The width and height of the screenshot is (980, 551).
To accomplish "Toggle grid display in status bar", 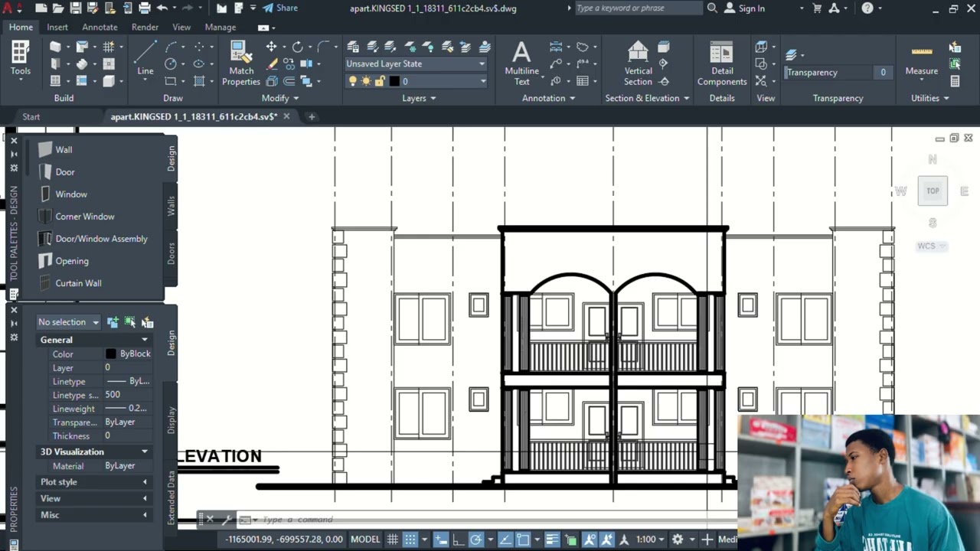I will tap(393, 540).
